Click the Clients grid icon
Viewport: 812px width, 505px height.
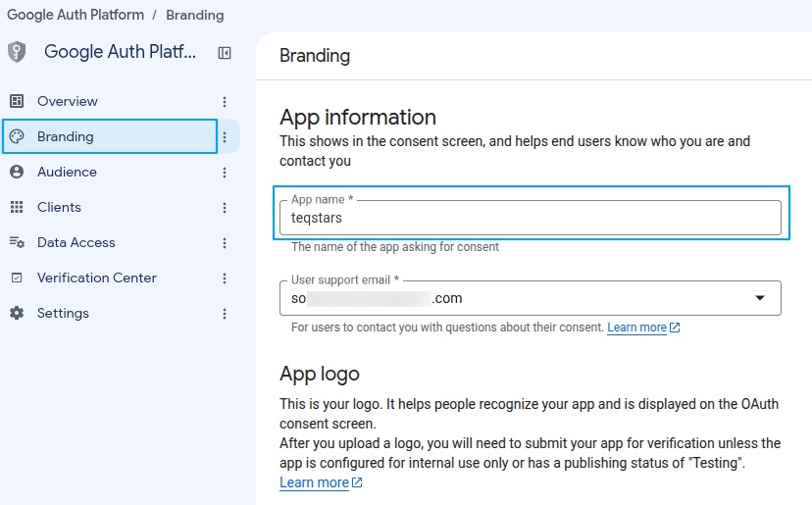click(17, 207)
